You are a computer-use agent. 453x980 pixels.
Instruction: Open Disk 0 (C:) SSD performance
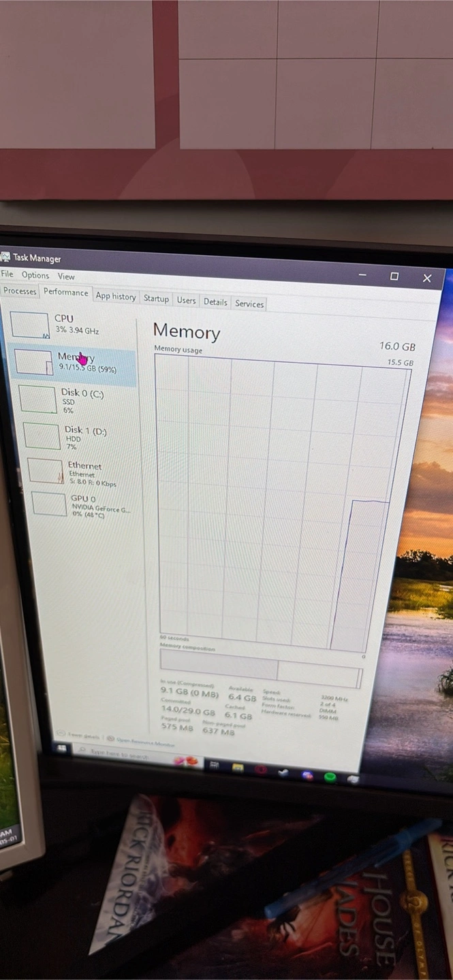[76, 400]
